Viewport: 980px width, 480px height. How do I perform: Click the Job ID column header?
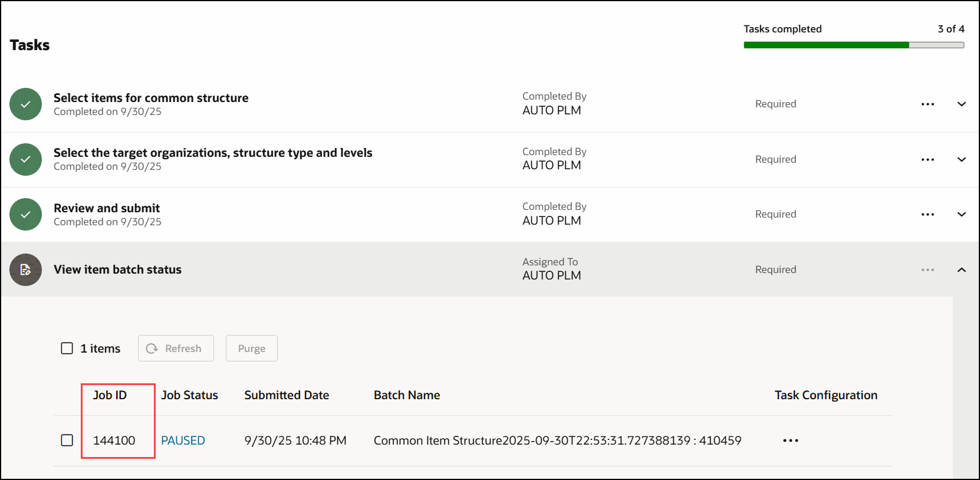[110, 395]
